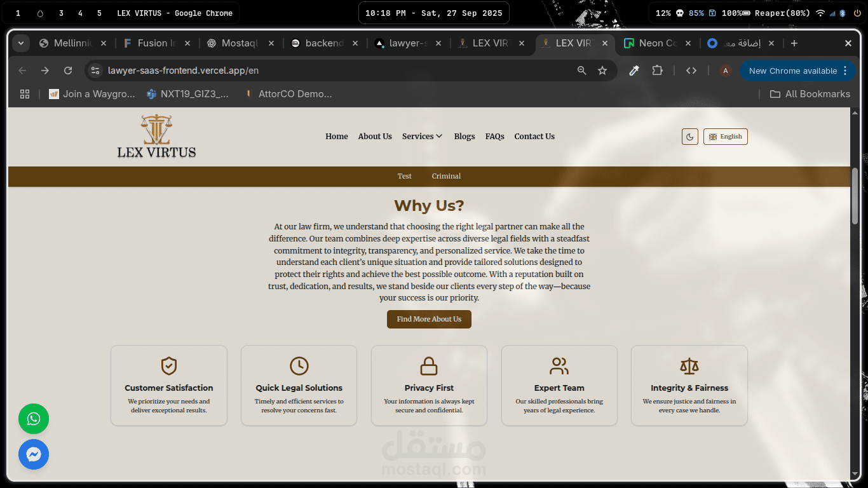The width and height of the screenshot is (868, 488).
Task: Open the All Bookmarks folder
Action: pos(810,94)
